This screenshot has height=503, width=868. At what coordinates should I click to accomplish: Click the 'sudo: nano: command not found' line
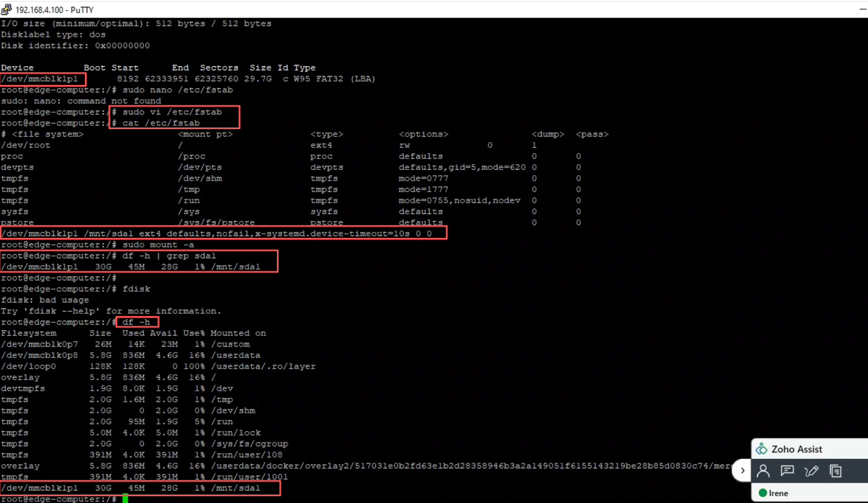(x=81, y=101)
